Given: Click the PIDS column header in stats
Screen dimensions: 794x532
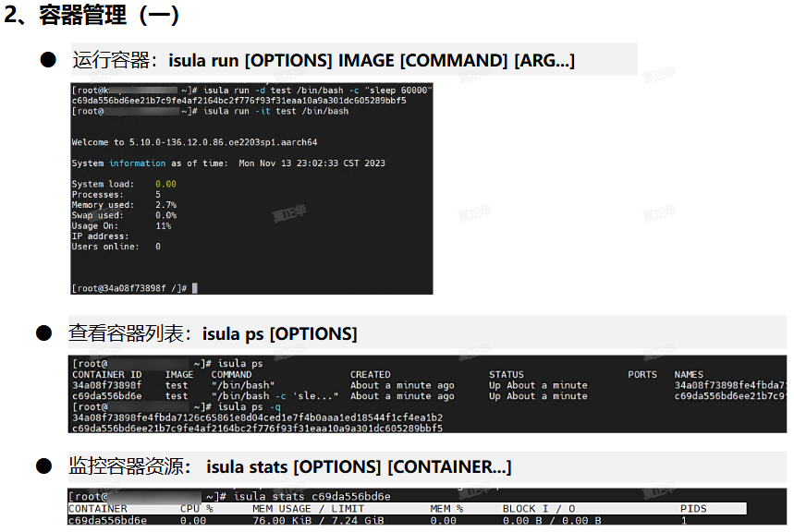Looking at the screenshot, I should (x=693, y=509).
